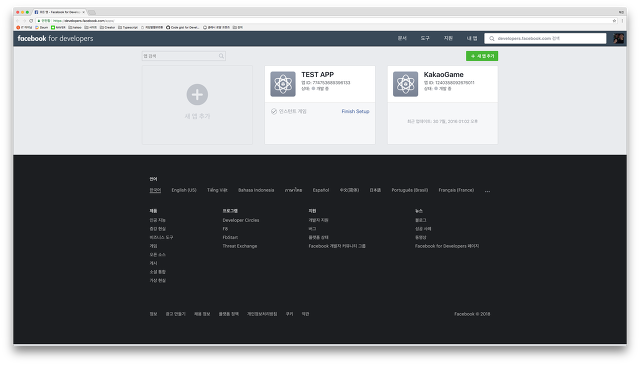Click the KakaoGame app ID number text
The height and width of the screenshot is (365, 640).
455,83
